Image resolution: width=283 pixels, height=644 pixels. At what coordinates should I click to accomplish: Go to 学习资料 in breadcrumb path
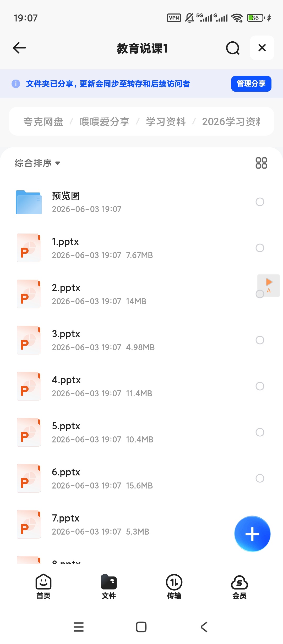point(166,121)
